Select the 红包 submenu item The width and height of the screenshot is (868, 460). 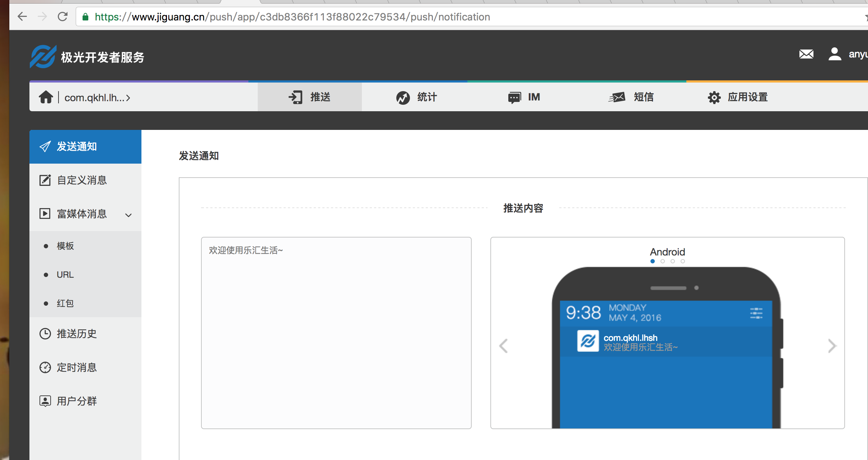85,303
